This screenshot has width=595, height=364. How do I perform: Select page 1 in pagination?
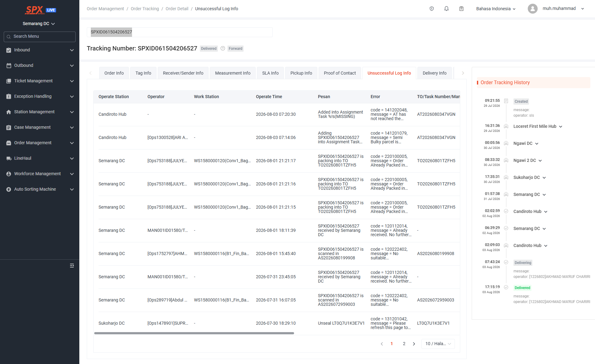click(392, 344)
